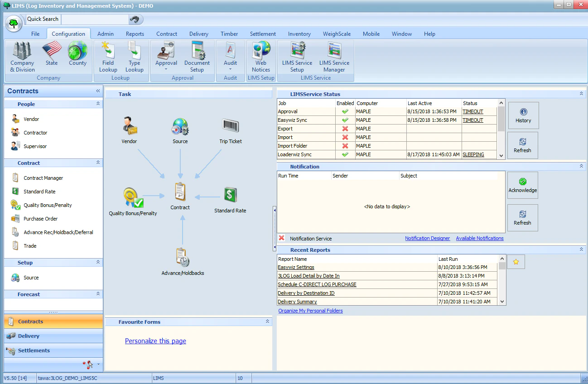The height and width of the screenshot is (384, 588).
Task: Enable the Export job
Action: click(x=345, y=129)
